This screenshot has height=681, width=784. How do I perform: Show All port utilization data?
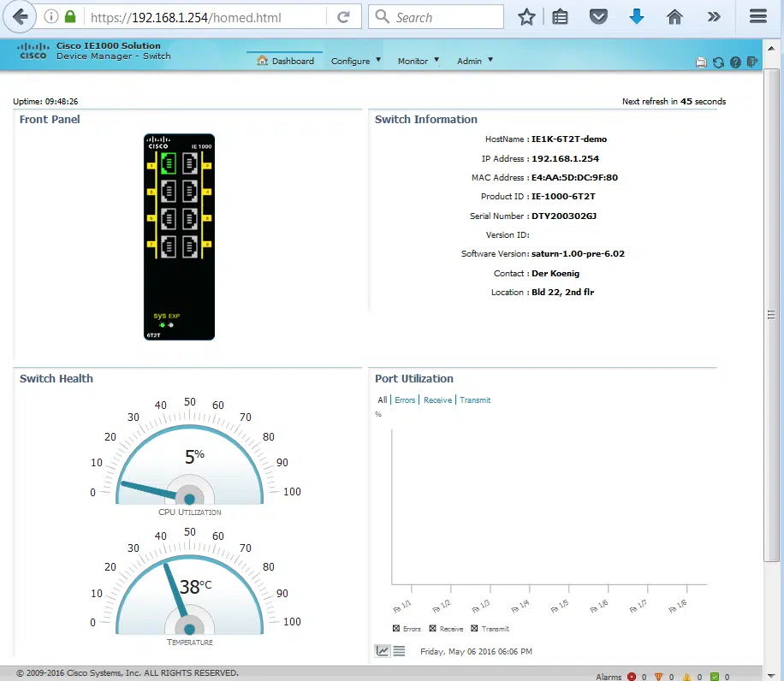tap(382, 400)
